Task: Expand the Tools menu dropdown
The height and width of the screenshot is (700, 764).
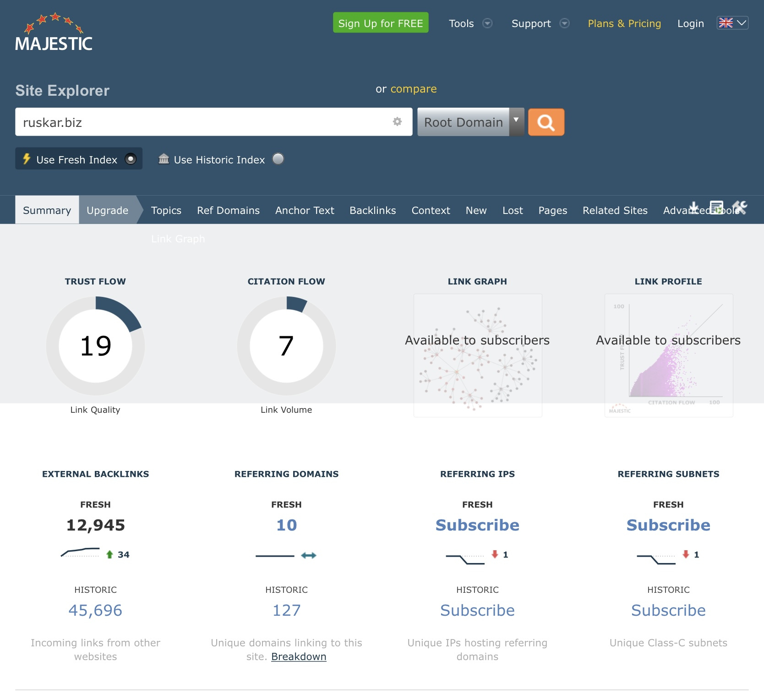Action: 488,23
